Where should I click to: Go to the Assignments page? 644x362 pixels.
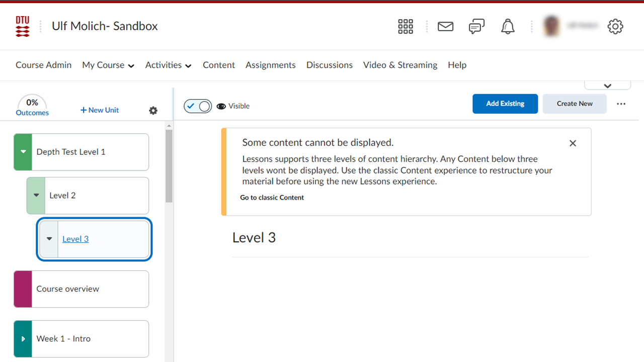click(x=270, y=65)
